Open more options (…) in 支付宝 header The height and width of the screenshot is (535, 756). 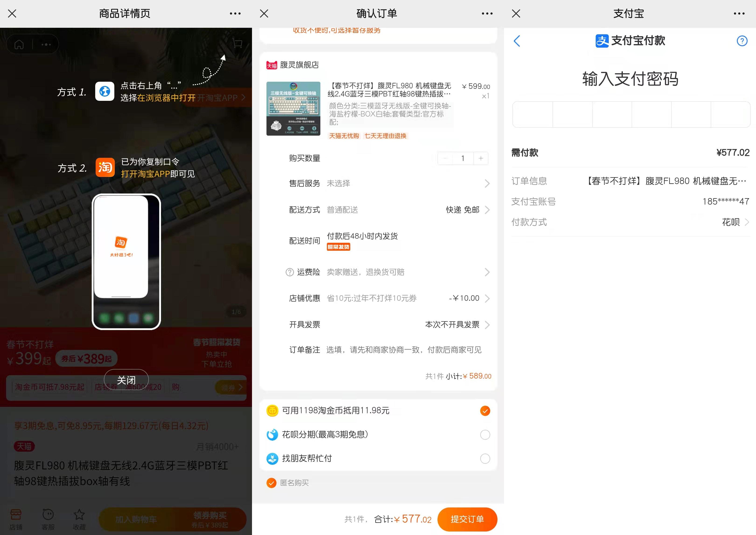click(739, 14)
